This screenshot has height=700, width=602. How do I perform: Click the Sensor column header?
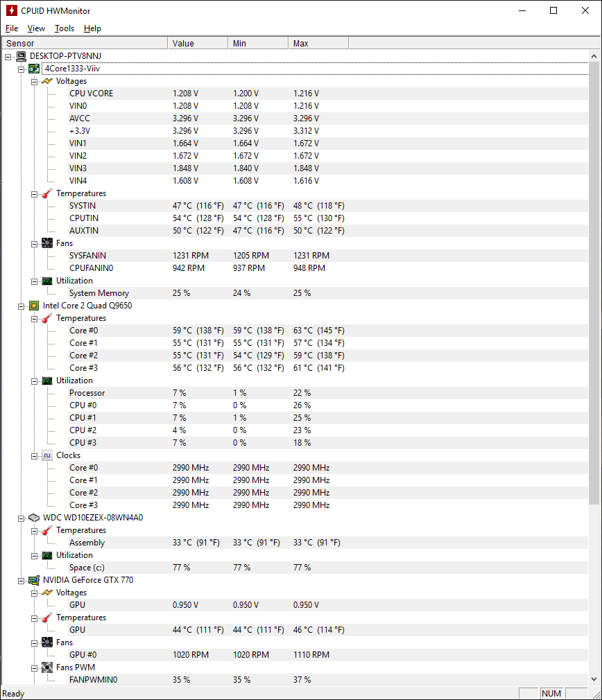click(x=85, y=43)
